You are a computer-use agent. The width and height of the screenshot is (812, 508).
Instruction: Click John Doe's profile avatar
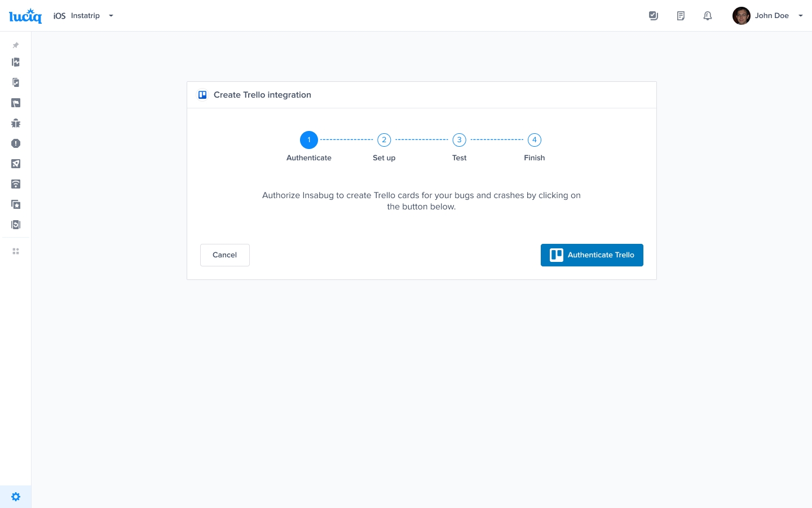pyautogui.click(x=741, y=16)
